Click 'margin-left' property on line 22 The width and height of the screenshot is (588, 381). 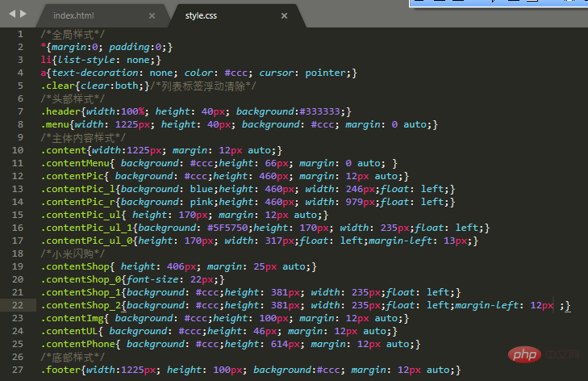tap(486, 305)
